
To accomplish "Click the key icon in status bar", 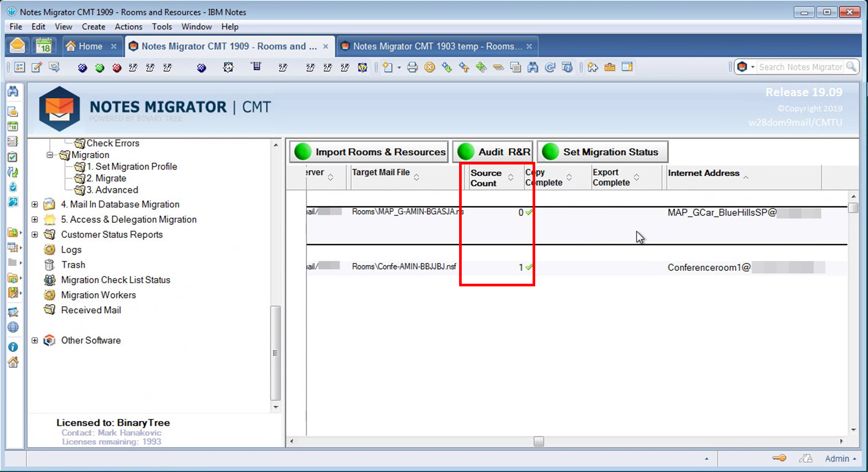I will point(779,458).
